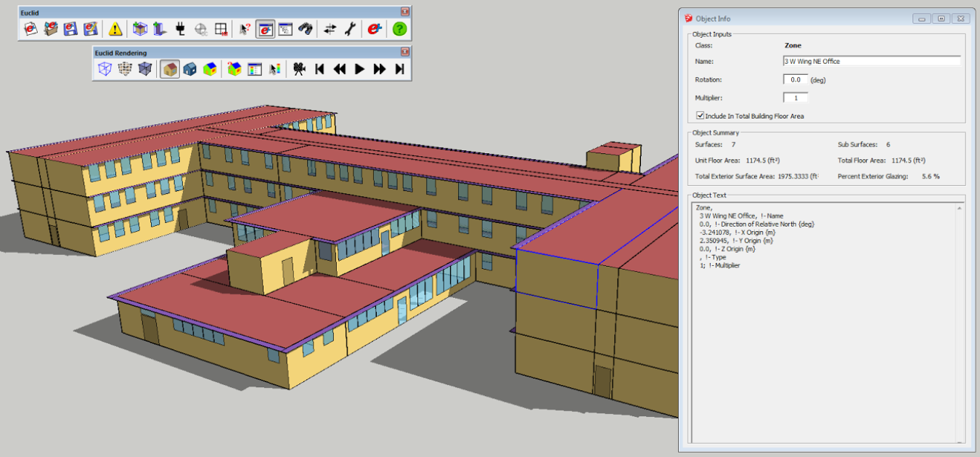The width and height of the screenshot is (980, 457).
Task: Click the binoculars search icon
Action: click(x=306, y=29)
